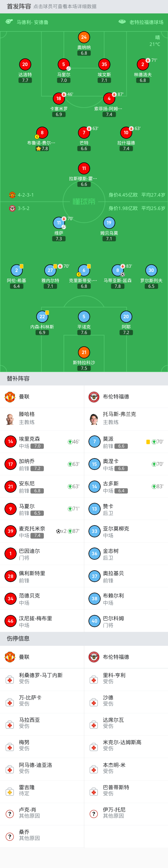The width and height of the screenshot is (168, 868).
Task: Tap the yellow pending icon beside 雷吉隆
Action: 10,792
